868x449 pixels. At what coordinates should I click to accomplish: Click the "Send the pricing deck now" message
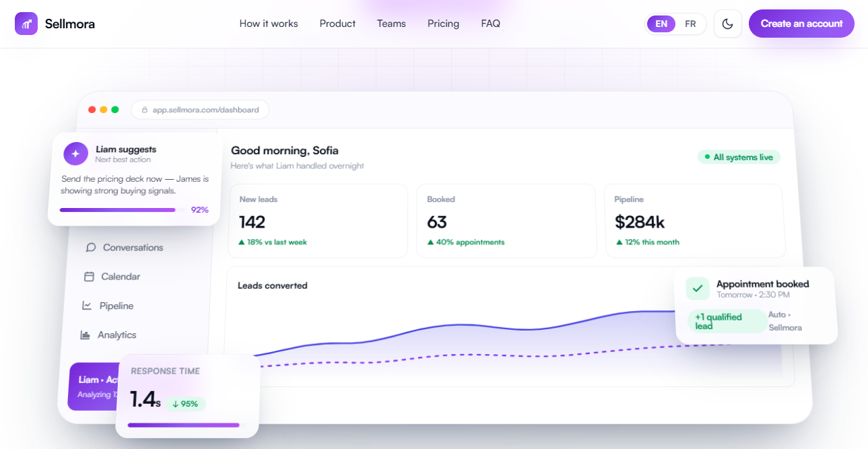click(135, 184)
